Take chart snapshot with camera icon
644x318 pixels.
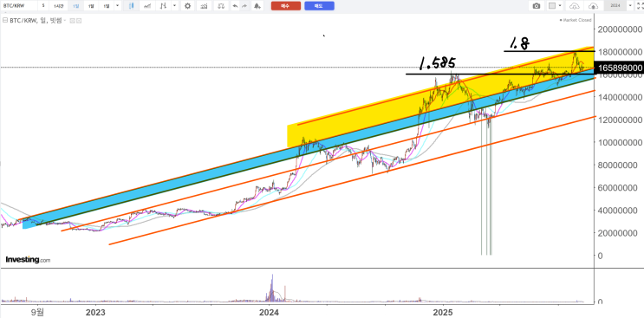(536, 6)
